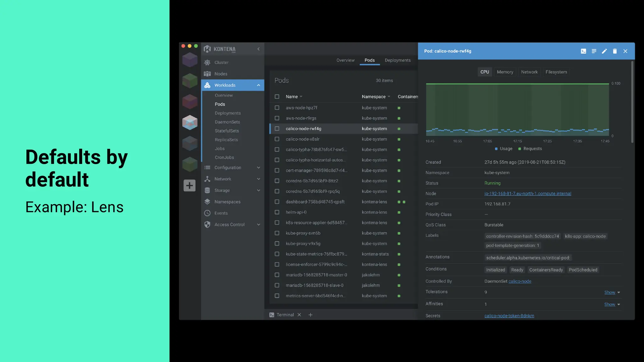Collapse the Workloads section
The width and height of the screenshot is (644, 362).
tap(258, 85)
